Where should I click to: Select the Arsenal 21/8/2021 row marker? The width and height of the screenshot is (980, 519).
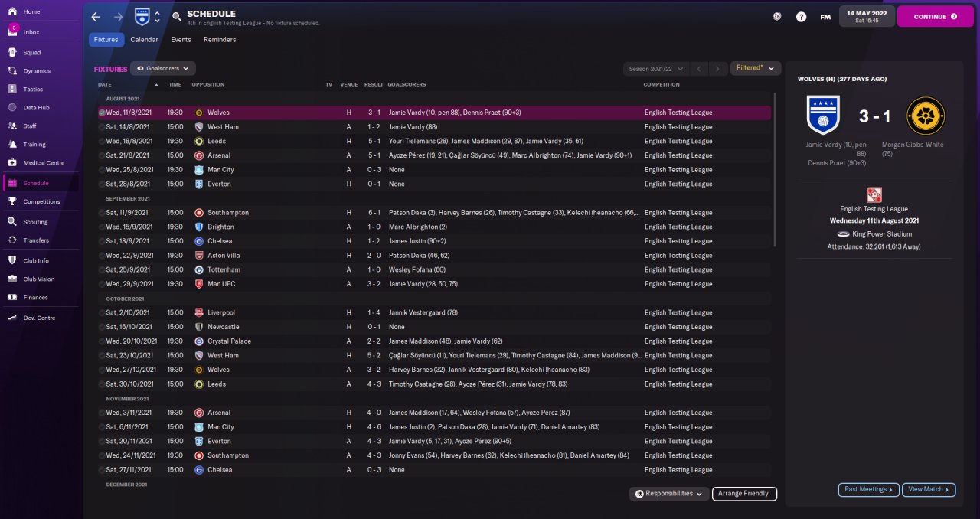102,155
